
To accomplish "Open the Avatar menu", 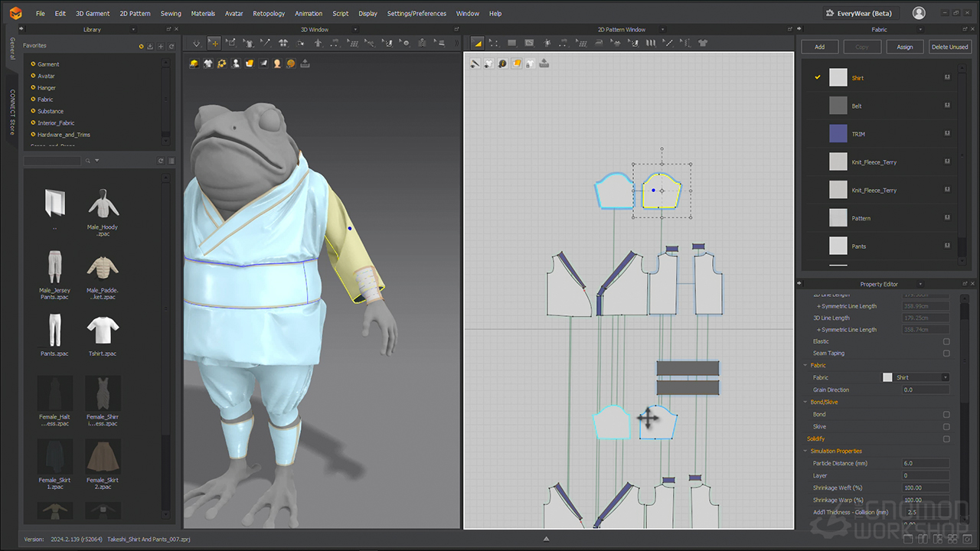I will click(x=234, y=14).
